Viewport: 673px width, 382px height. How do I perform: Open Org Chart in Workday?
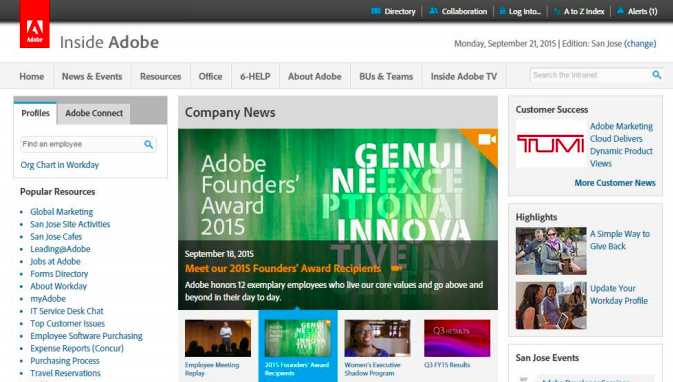[x=60, y=165]
